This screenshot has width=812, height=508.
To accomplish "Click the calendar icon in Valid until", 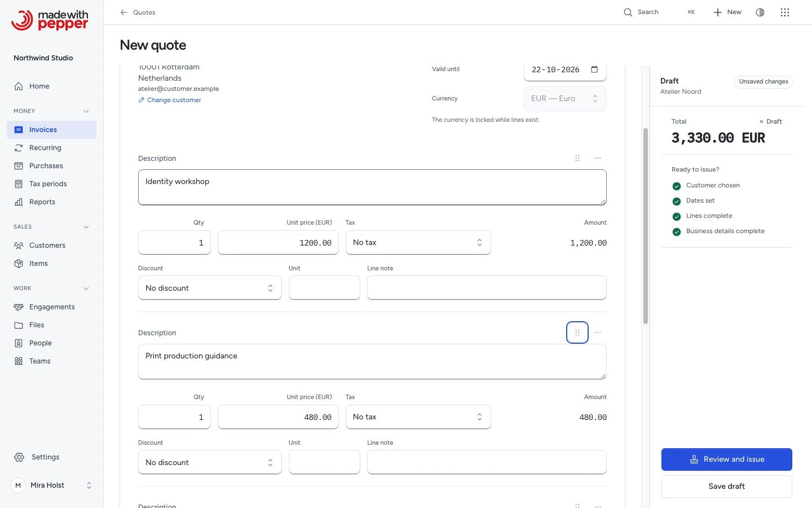I will [x=594, y=69].
